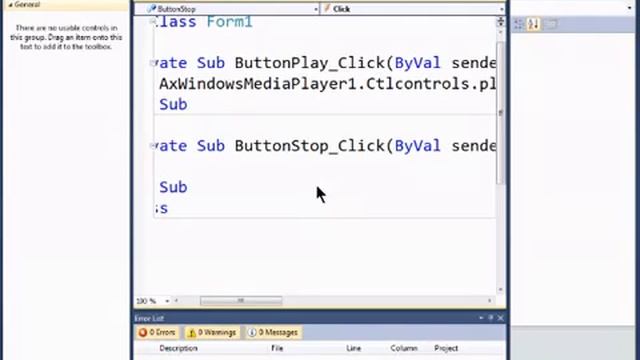
Task: Click the horizontal scrollbar left arrow
Action: pos(176,301)
